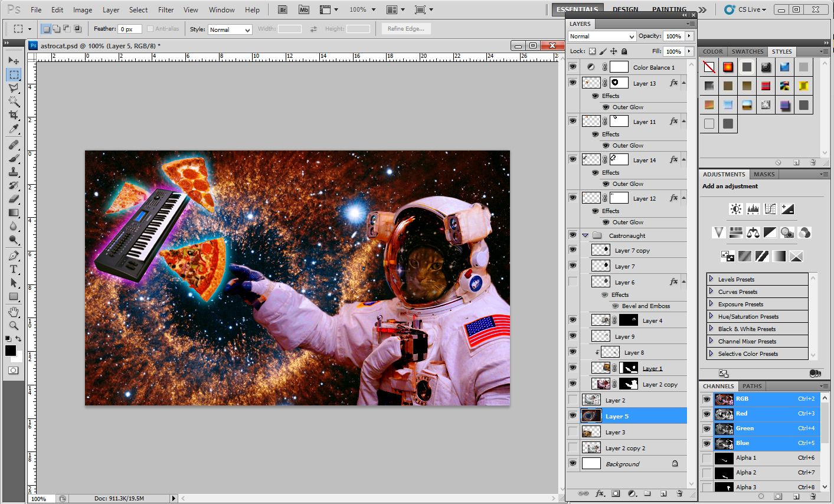
Task: Select the Crop tool
Action: click(x=14, y=115)
